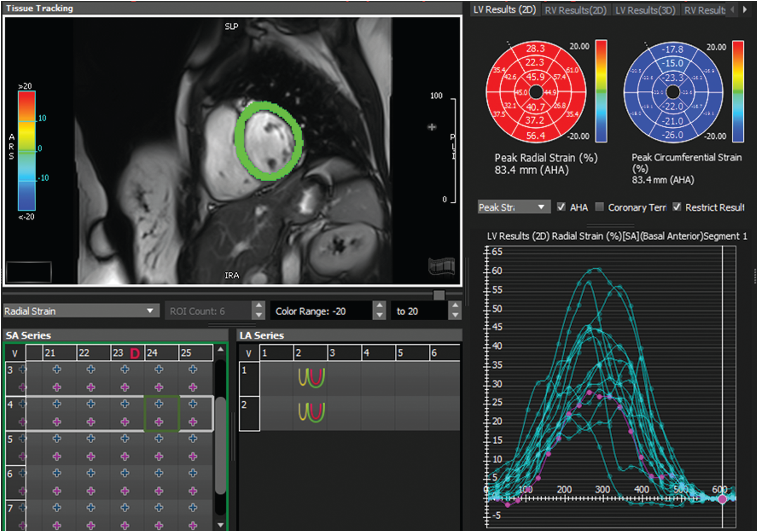Click the cine filmstrip icon in image viewer
Image resolution: width=758 pixels, height=532 pixels.
[441, 266]
